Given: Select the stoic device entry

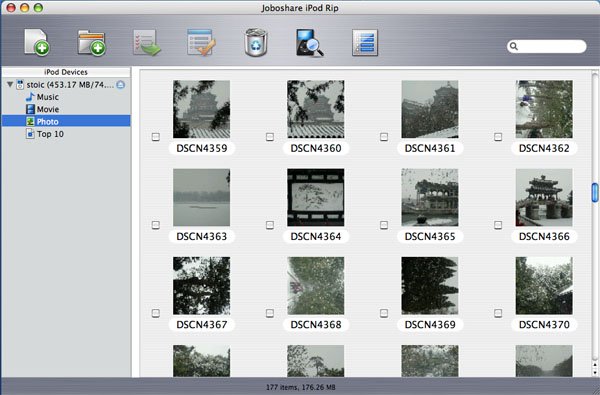Looking at the screenshot, I should (x=66, y=85).
